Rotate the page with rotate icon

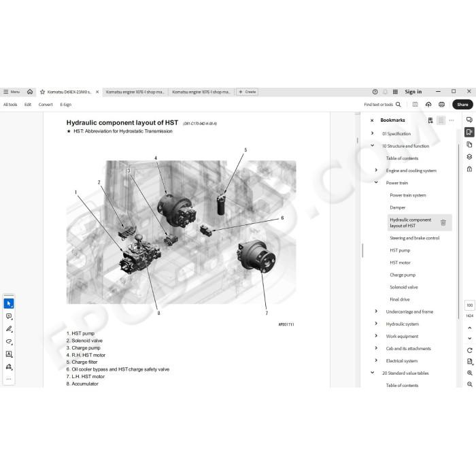coord(470,350)
